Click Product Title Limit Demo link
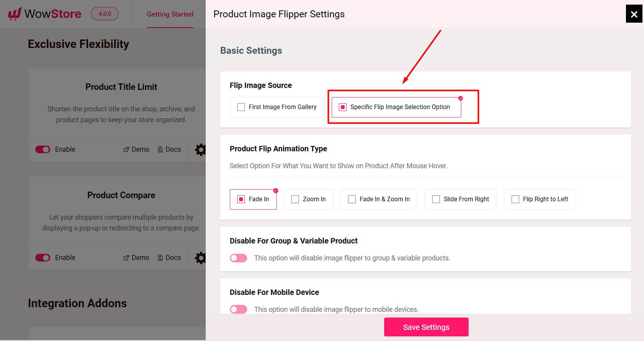The image size is (644, 341). click(136, 149)
